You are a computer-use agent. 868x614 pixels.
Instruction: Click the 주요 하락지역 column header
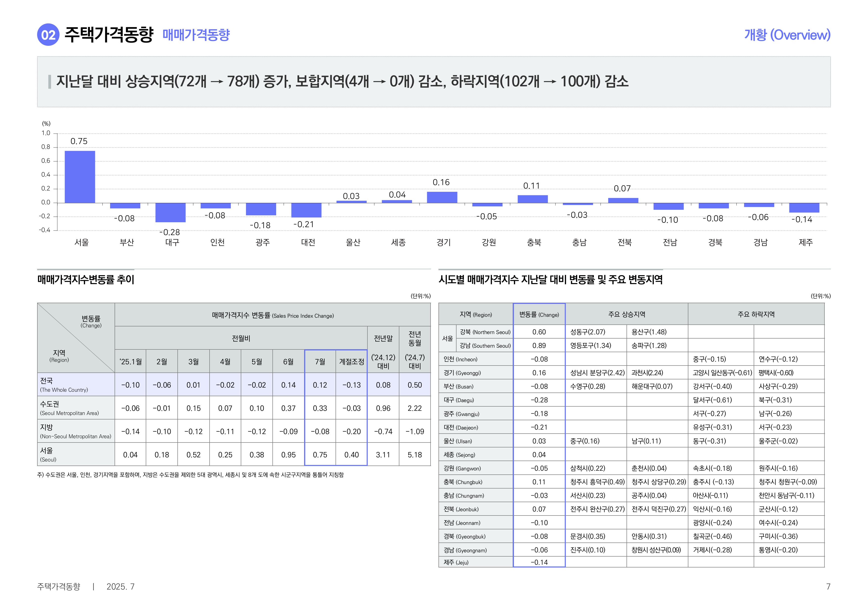point(756,314)
